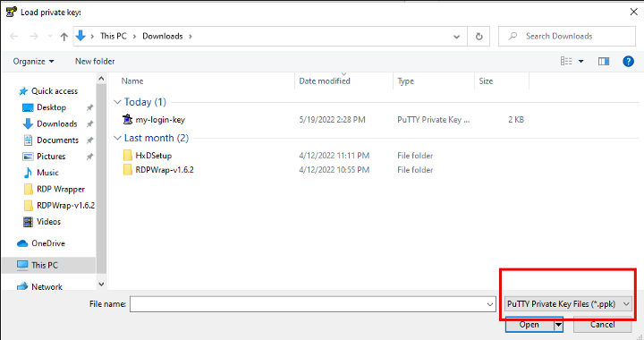Viewport: 644px width, 340px height.
Task: Open Documents in the sidebar
Action: pos(57,140)
